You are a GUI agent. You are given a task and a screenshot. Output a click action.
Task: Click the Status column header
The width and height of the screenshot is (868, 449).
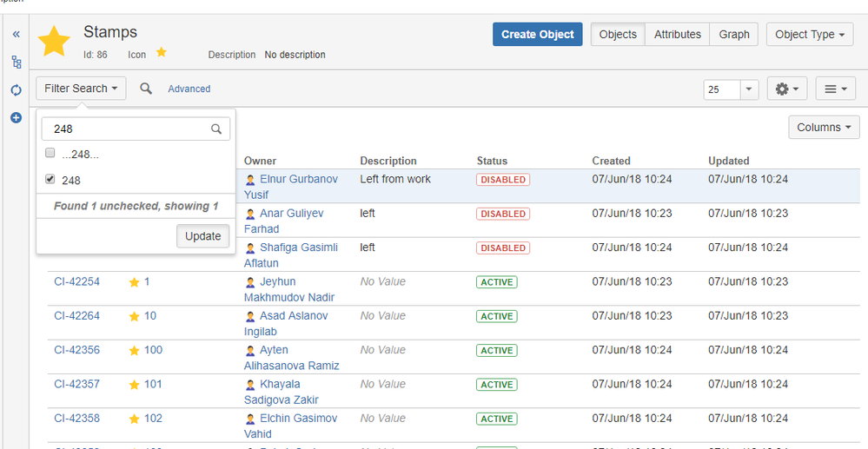pos(492,162)
